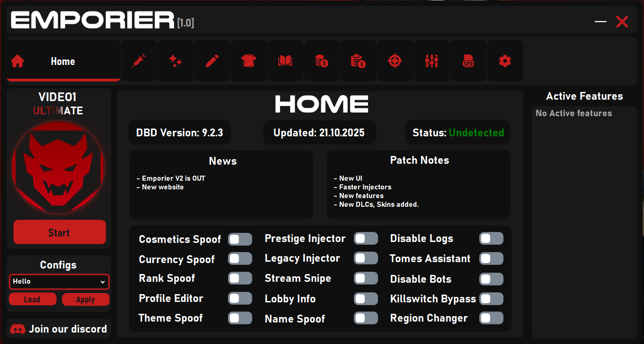The image size is (644, 344).
Task: Open the gear settings tab
Action: (505, 61)
